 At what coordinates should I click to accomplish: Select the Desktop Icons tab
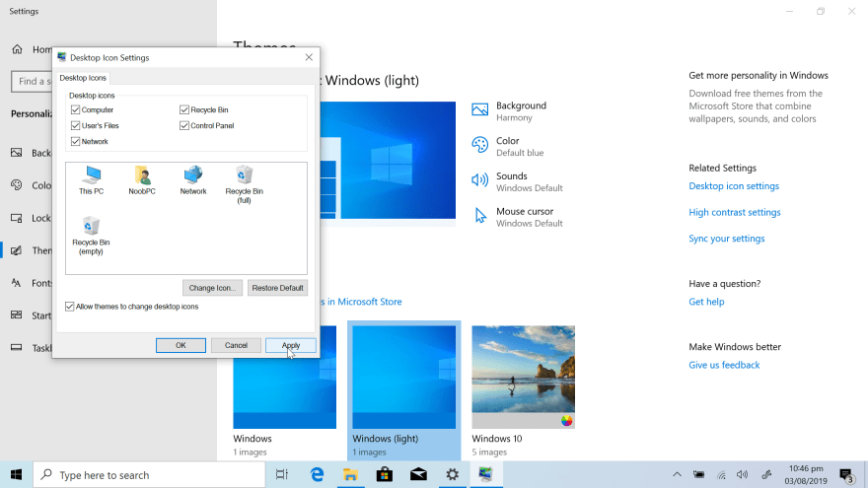pyautogui.click(x=83, y=78)
